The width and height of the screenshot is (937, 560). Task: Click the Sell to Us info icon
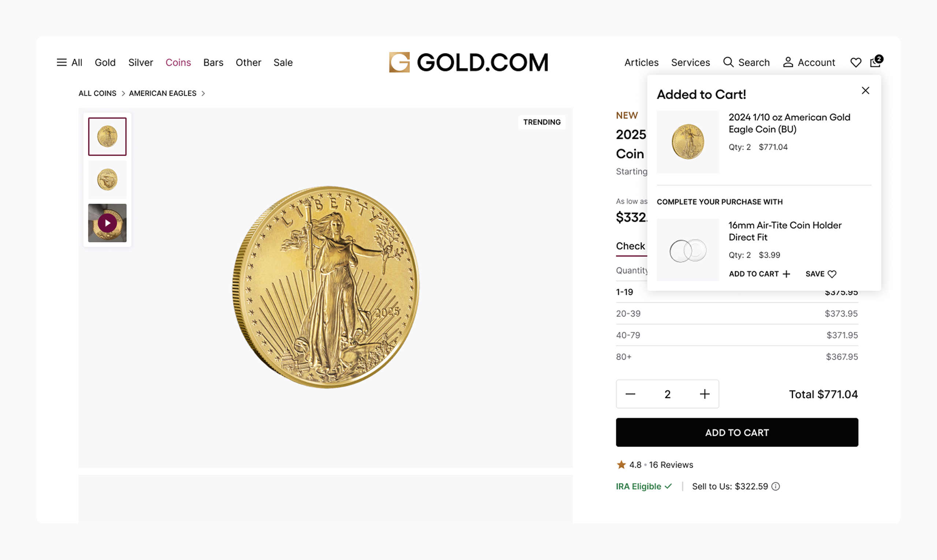coord(776,486)
